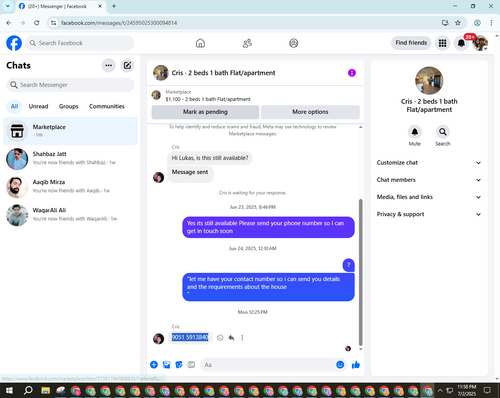
Task: Open the WaqarAli Ali chat
Action: pyautogui.click(x=70, y=215)
